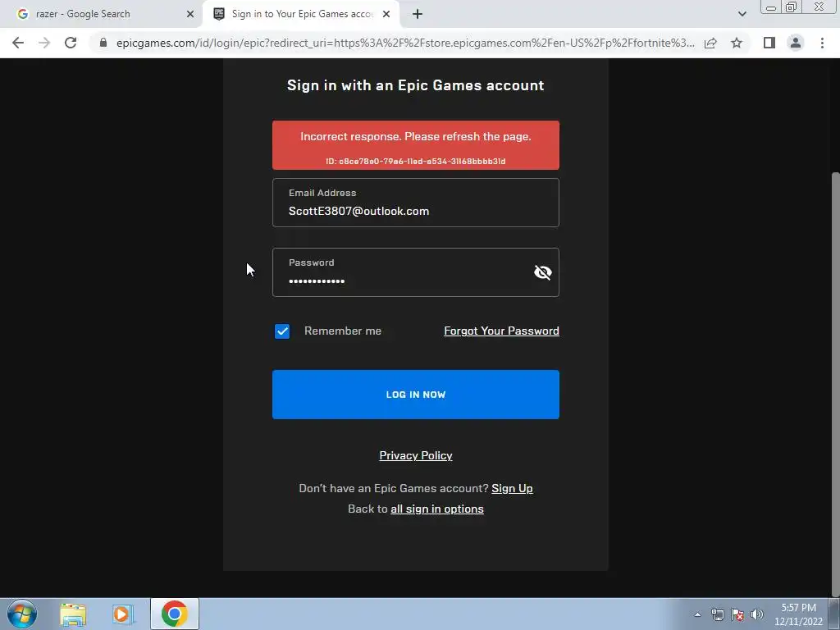Follow the Sign Up link

[512, 488]
